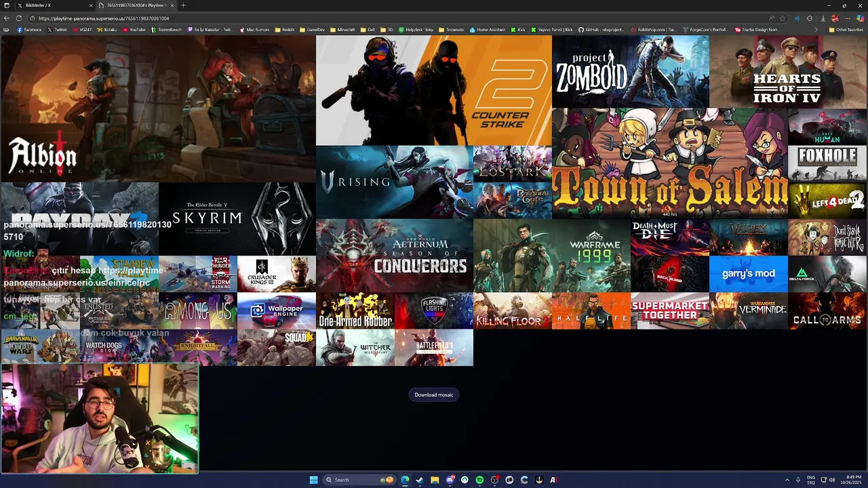868x488 pixels.
Task: Open the YouTube bookmark
Action: point(134,30)
